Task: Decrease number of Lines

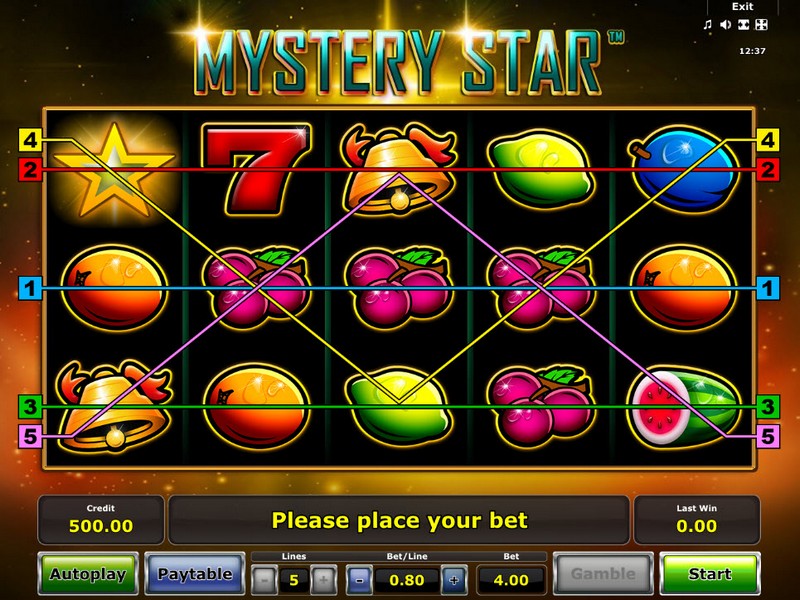Action: 264,580
